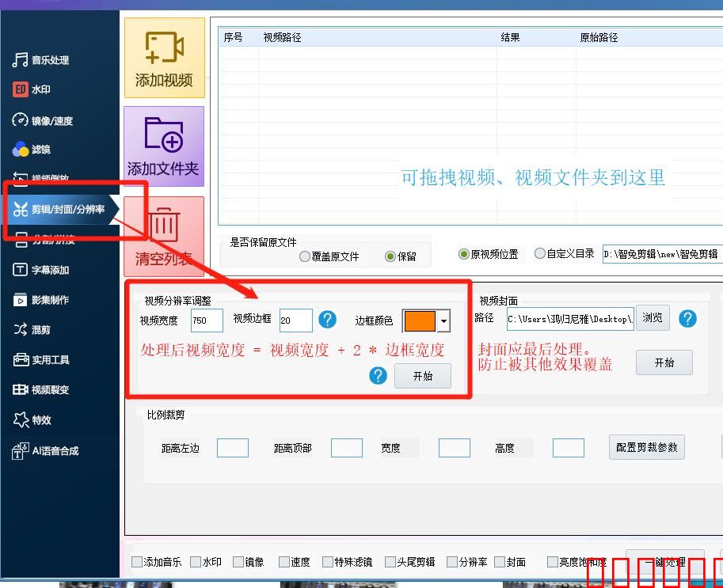Sort by 结果 column header
The width and height of the screenshot is (723, 588).
point(511,37)
